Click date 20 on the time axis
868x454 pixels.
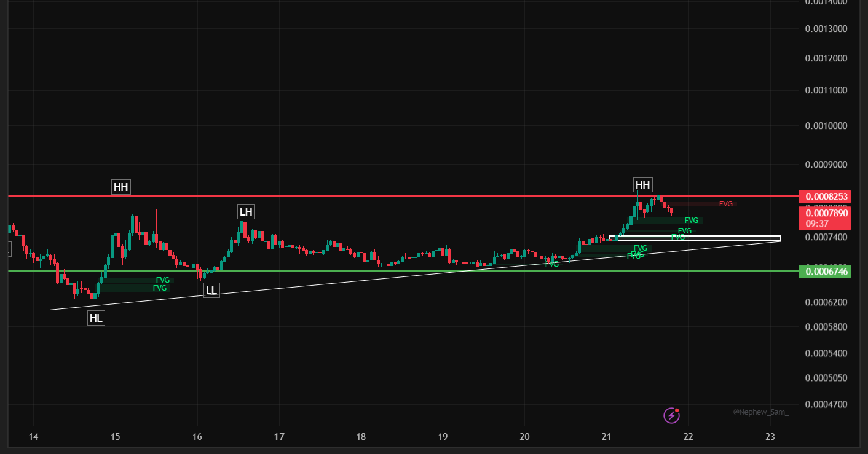point(524,437)
